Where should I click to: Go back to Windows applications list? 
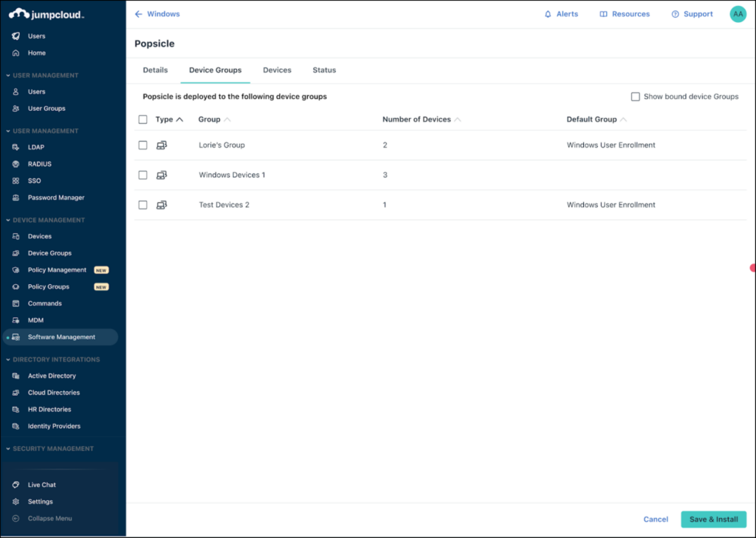click(x=156, y=13)
